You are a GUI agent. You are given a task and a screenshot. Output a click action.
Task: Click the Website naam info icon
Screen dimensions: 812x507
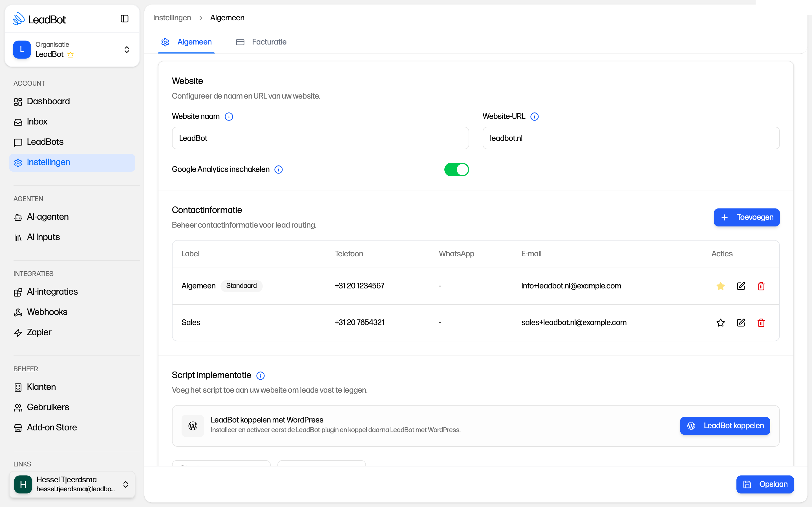pos(229,116)
